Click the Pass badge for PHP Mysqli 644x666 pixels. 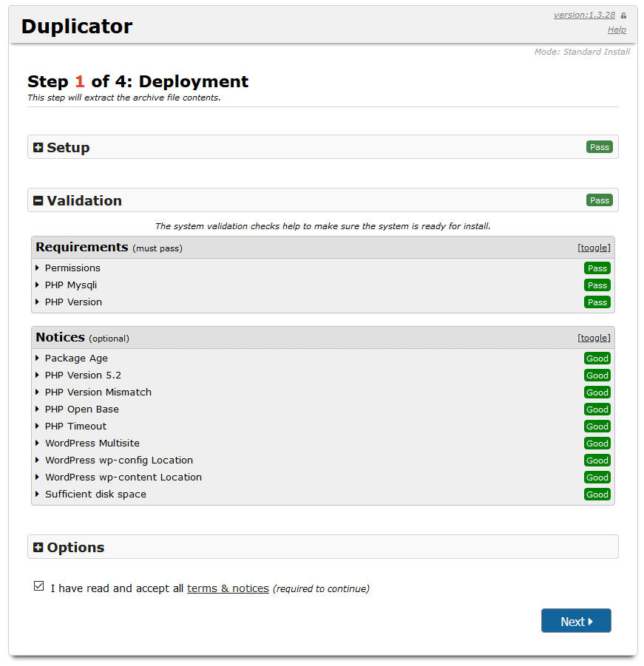click(x=597, y=285)
